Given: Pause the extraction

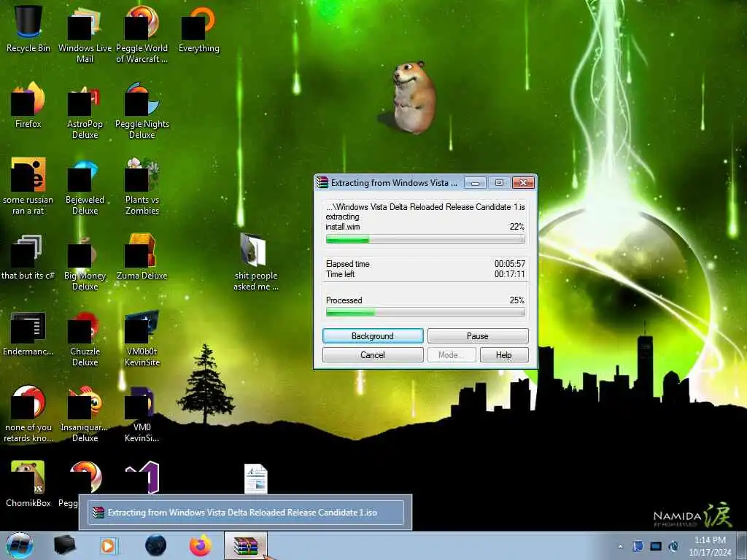Looking at the screenshot, I should [477, 335].
